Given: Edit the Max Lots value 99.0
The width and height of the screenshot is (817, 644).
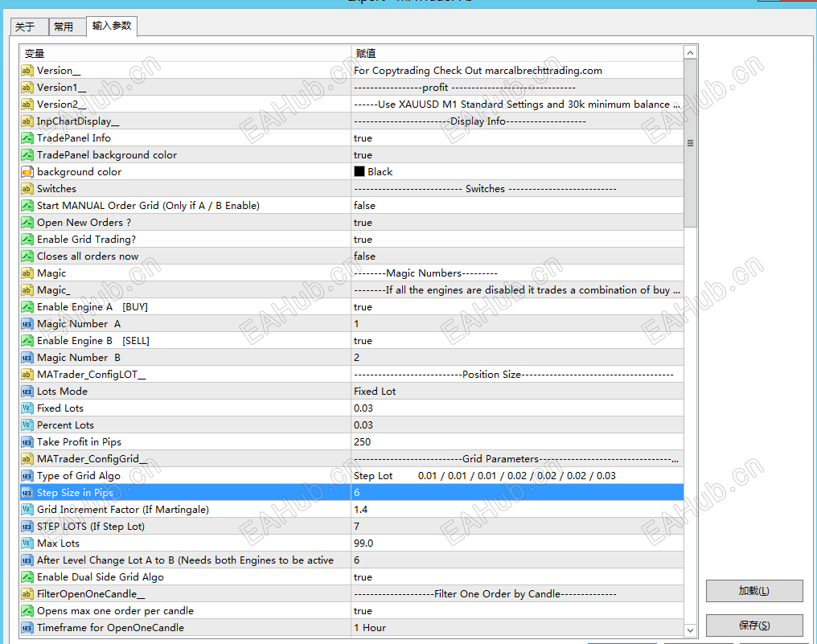Looking at the screenshot, I should (x=517, y=544).
